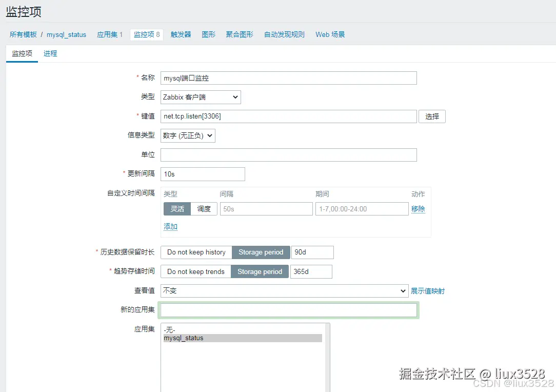The width and height of the screenshot is (556, 392).
Task: Switch to the 触发器 tab
Action: pos(181,34)
